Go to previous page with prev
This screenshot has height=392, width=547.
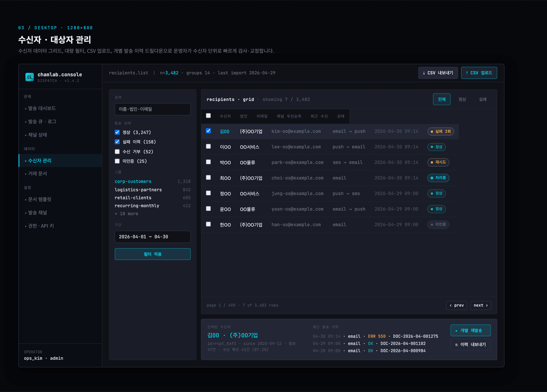(x=457, y=305)
